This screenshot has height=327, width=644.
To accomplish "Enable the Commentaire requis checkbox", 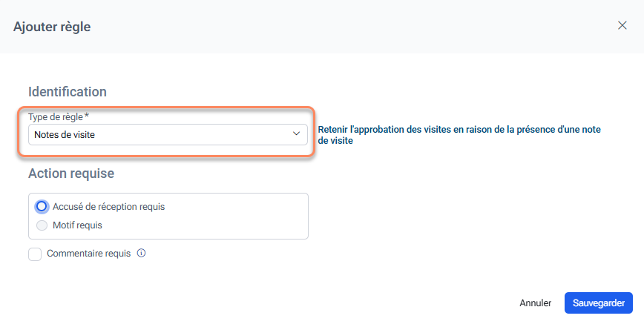I will (x=35, y=254).
